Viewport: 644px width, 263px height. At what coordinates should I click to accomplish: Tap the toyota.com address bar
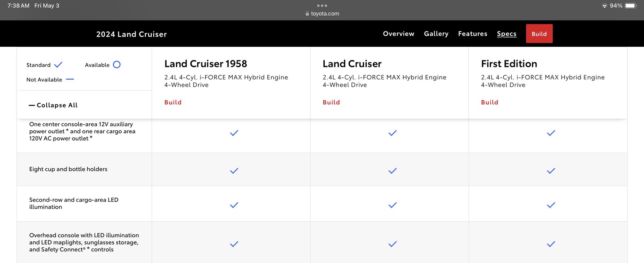click(x=322, y=14)
